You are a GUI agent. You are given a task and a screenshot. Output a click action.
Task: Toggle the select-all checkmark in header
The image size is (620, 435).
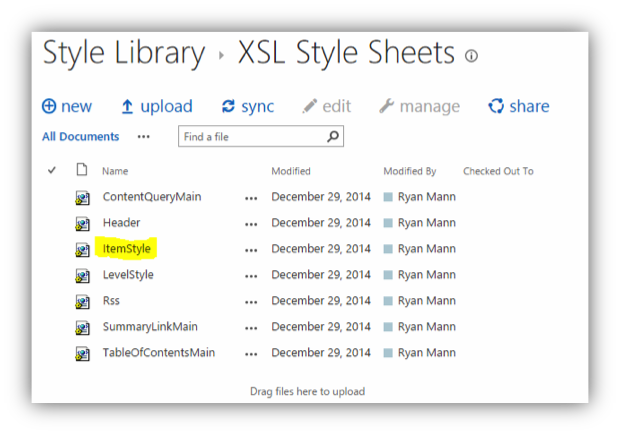pyautogui.click(x=52, y=170)
